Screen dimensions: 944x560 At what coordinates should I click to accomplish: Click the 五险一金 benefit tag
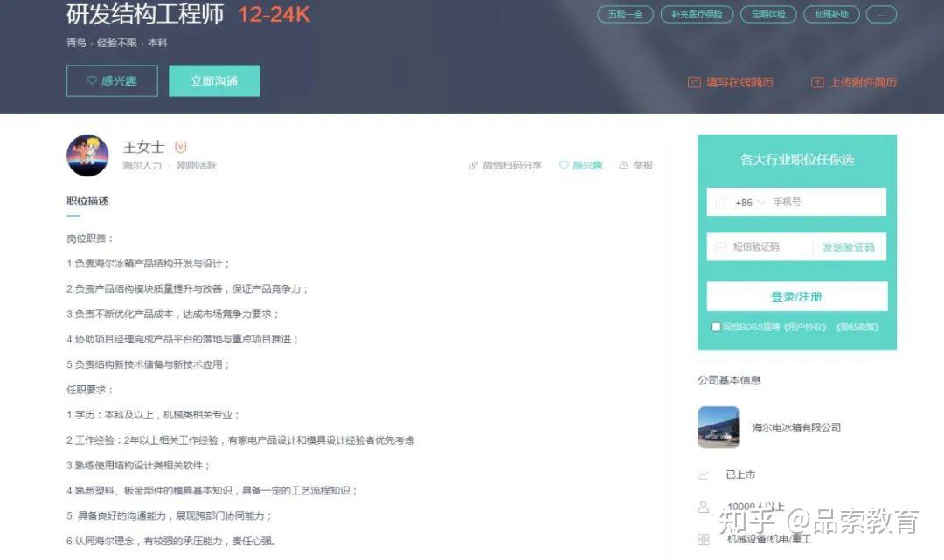(x=625, y=15)
